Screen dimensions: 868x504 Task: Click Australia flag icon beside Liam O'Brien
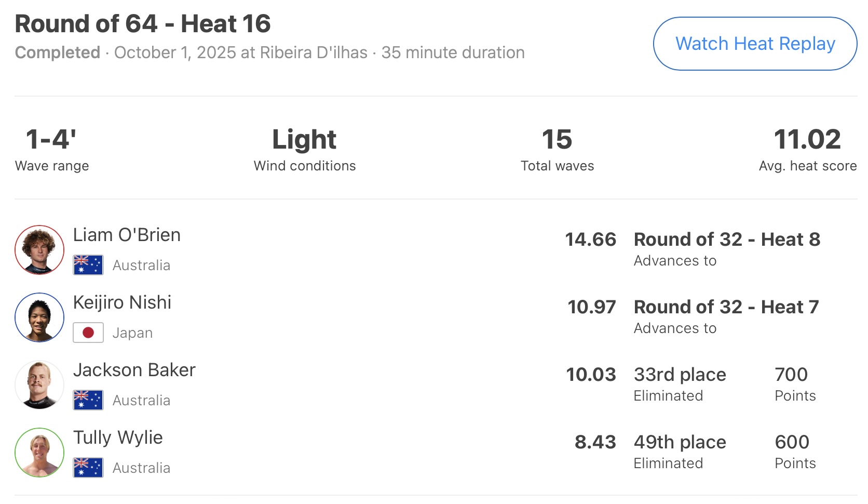tap(88, 265)
